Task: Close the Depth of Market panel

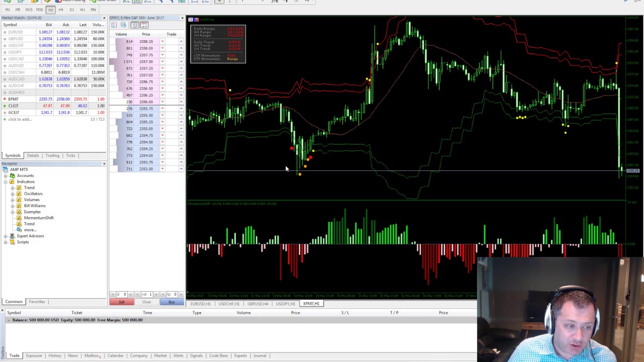Action: [182, 18]
